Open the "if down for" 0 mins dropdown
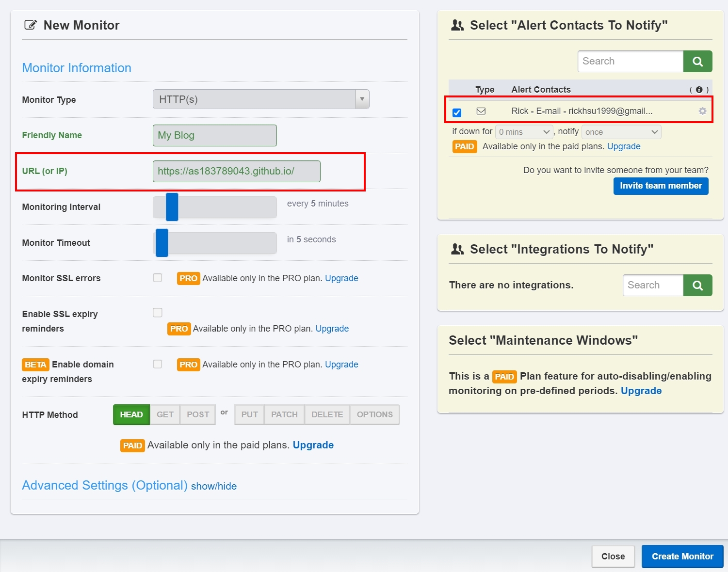Viewport: 728px width, 572px height. (x=523, y=132)
